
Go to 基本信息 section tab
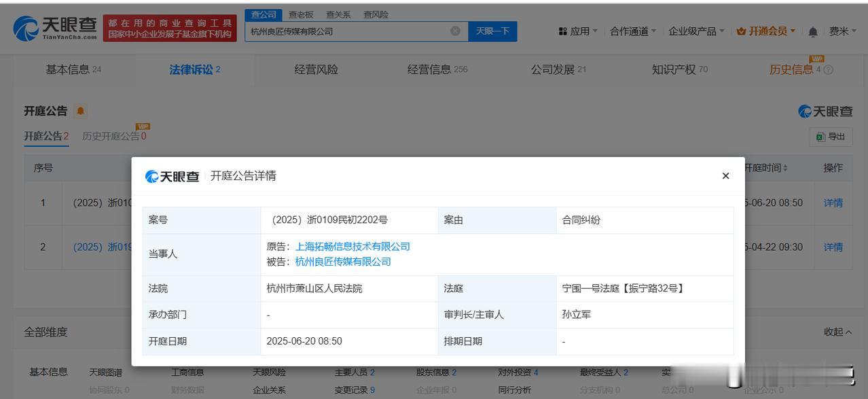coord(73,69)
